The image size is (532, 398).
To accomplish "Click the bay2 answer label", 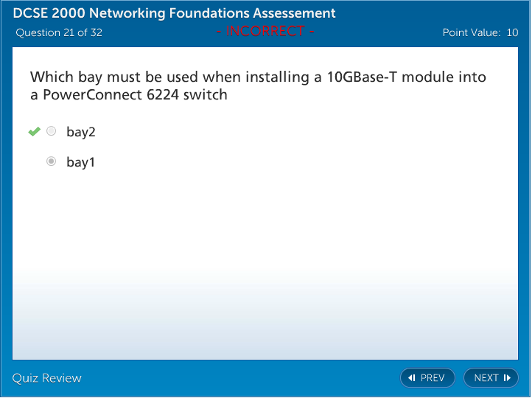I will (x=81, y=132).
